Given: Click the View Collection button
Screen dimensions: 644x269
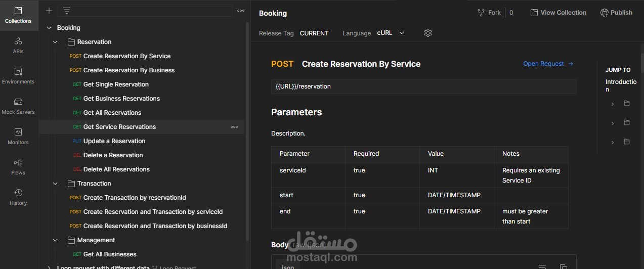Looking at the screenshot, I should pyautogui.click(x=559, y=13).
